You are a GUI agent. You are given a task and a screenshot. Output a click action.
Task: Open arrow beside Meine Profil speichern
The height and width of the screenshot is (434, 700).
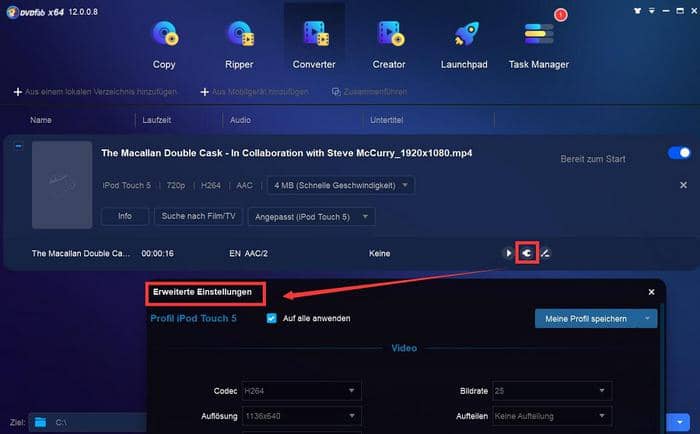pyautogui.click(x=647, y=318)
